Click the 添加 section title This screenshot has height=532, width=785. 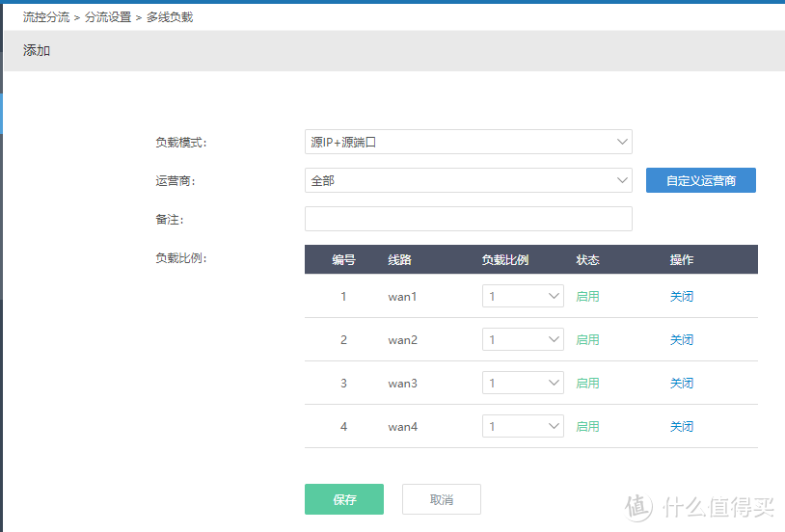point(36,50)
